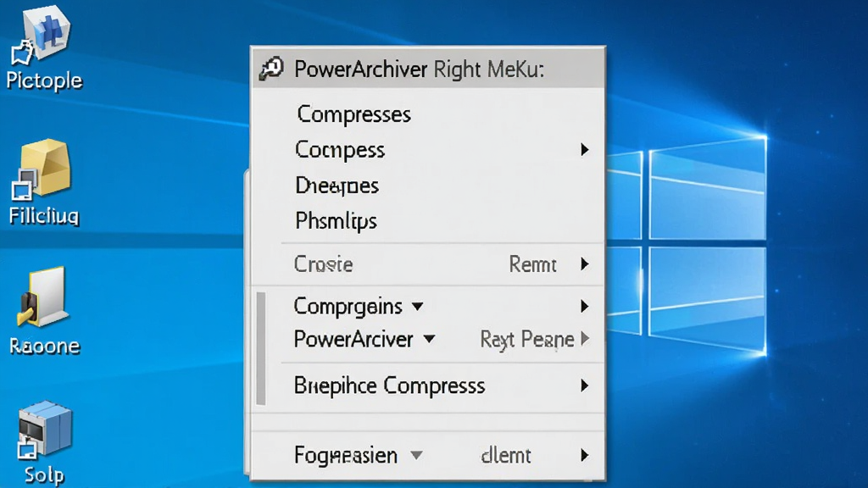Screen dimensions: 868x488
Task: Open dropdown triangle beside PowerArciver
Action: pos(429,339)
